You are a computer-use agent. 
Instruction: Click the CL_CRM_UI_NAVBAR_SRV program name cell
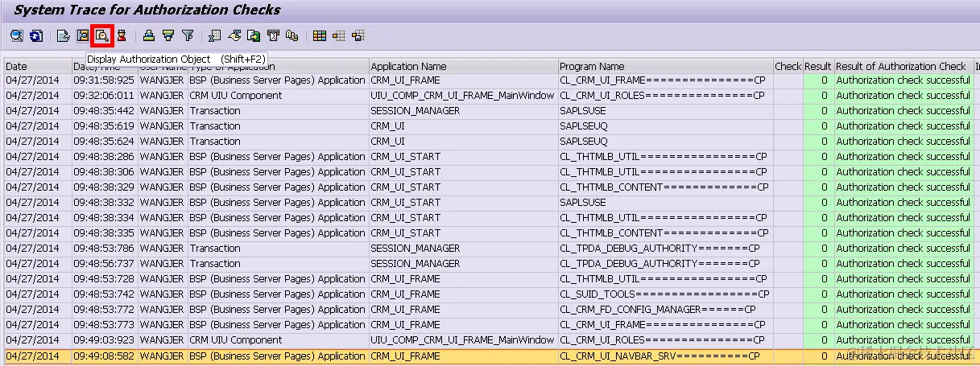pyautogui.click(x=666, y=356)
